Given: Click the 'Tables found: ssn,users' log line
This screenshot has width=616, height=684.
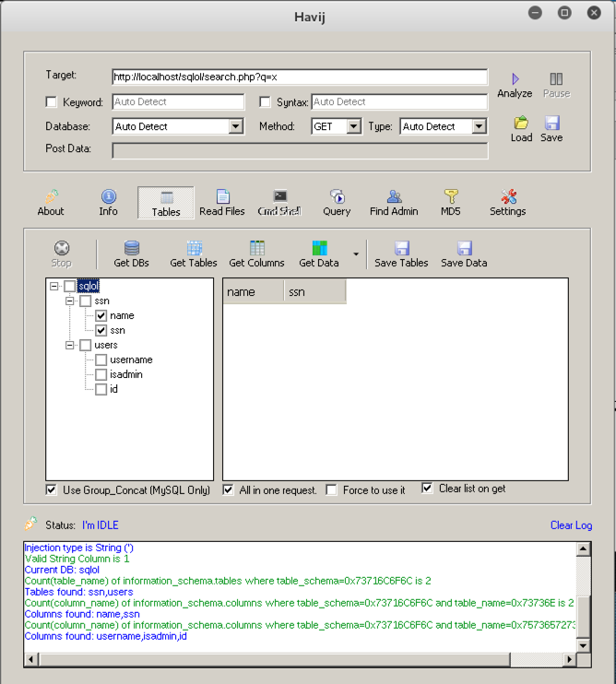Looking at the screenshot, I should (x=79, y=592).
